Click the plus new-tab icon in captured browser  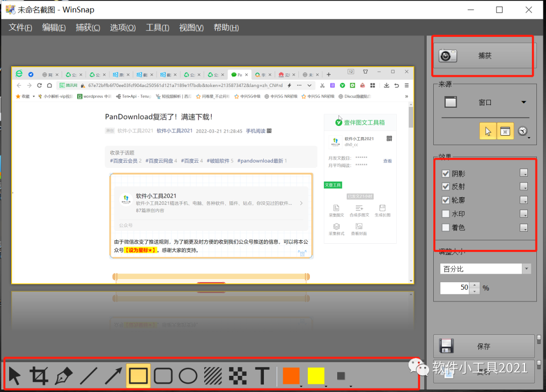(x=329, y=74)
